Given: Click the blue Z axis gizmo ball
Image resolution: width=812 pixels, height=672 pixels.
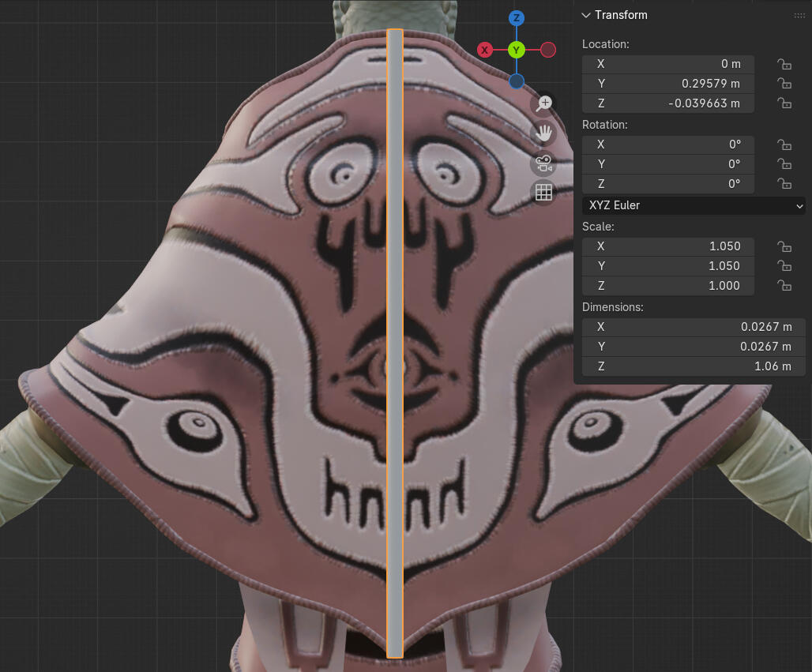Looking at the screenshot, I should pyautogui.click(x=517, y=18).
